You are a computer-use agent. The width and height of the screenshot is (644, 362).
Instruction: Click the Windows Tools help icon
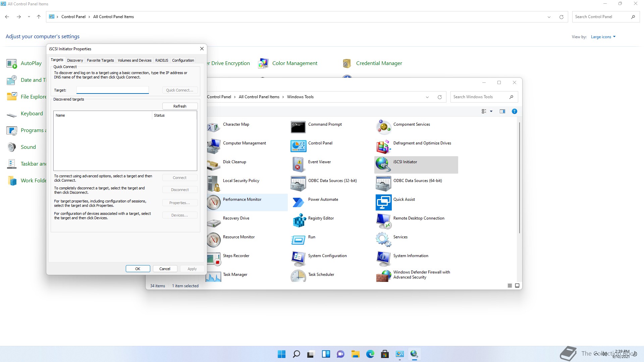tap(514, 111)
